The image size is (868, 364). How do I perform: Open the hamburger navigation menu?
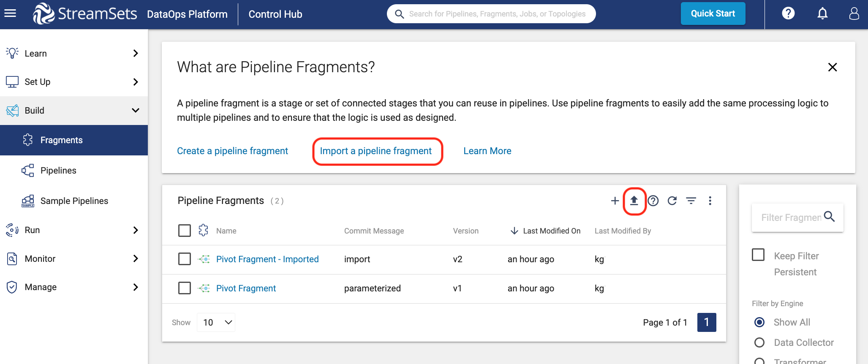point(10,14)
